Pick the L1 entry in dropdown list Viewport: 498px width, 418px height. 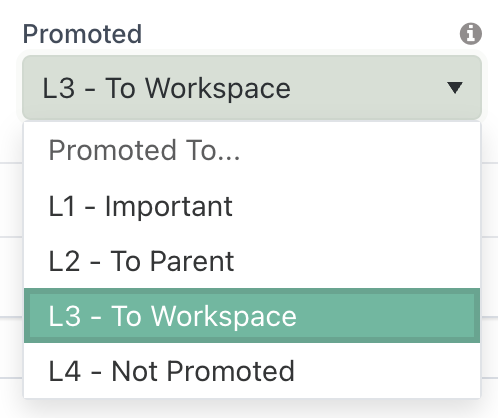(x=252, y=206)
